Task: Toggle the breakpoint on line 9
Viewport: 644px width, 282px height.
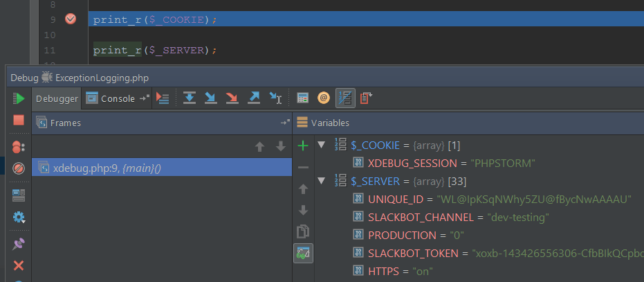Action: (x=71, y=19)
